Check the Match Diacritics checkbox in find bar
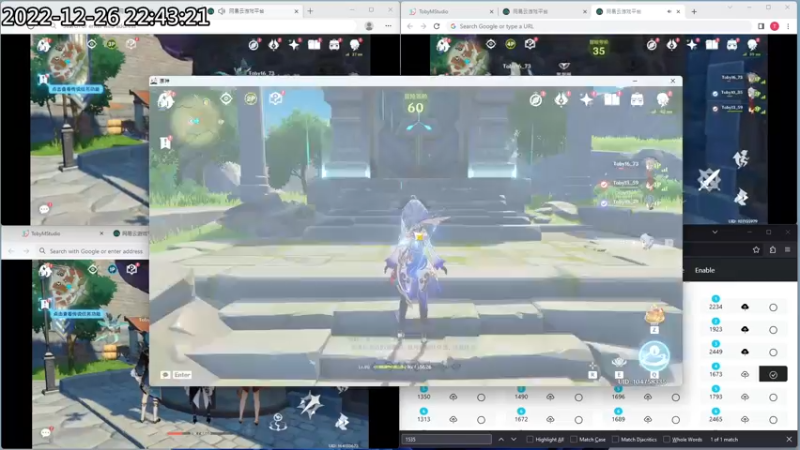Viewport: 800px width, 450px height. [x=615, y=439]
